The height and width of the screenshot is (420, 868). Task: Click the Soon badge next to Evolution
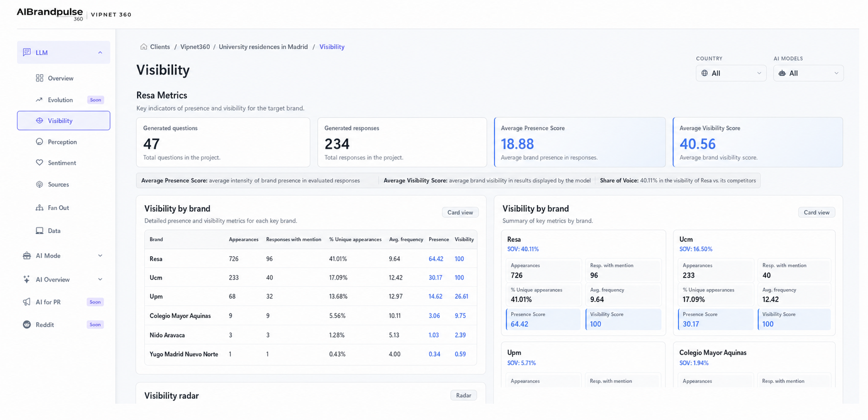[x=96, y=100]
